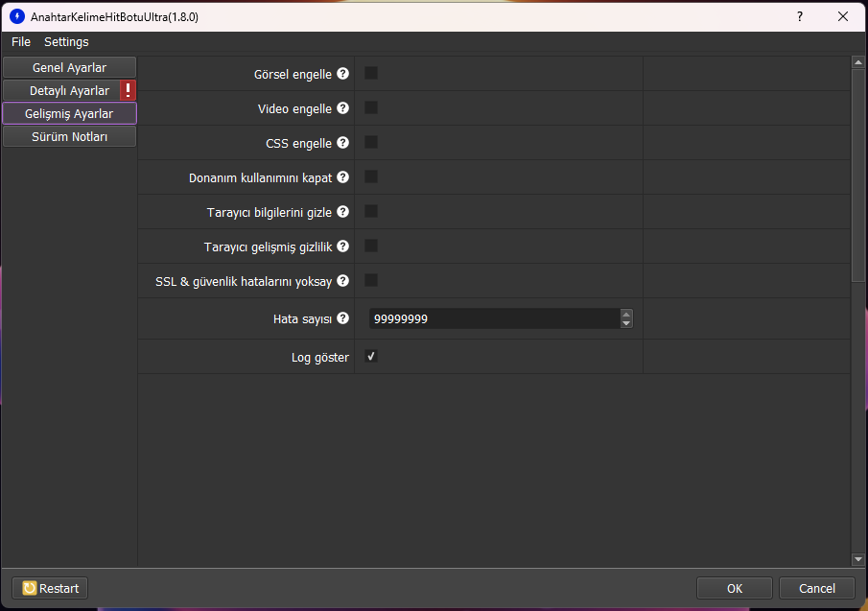Click the help icon beside CSS engelle
Viewport: 868px width, 611px height.
click(x=343, y=143)
